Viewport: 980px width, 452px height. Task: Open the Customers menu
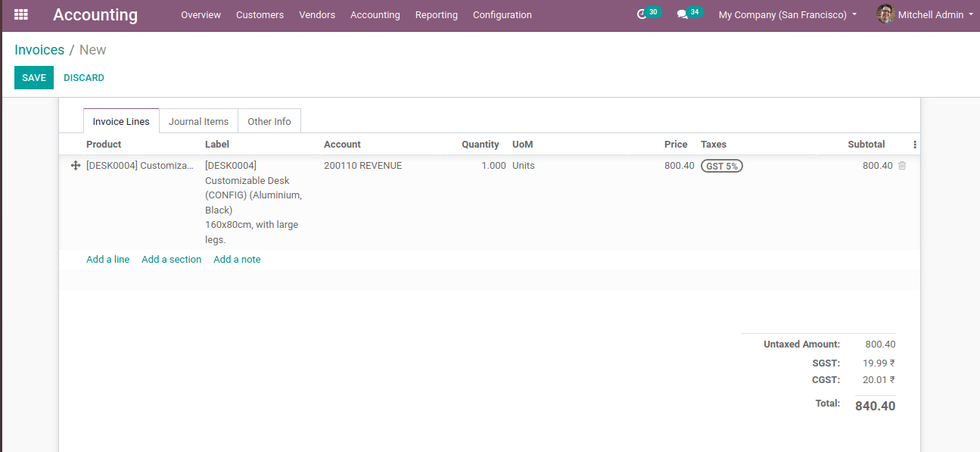pos(260,15)
